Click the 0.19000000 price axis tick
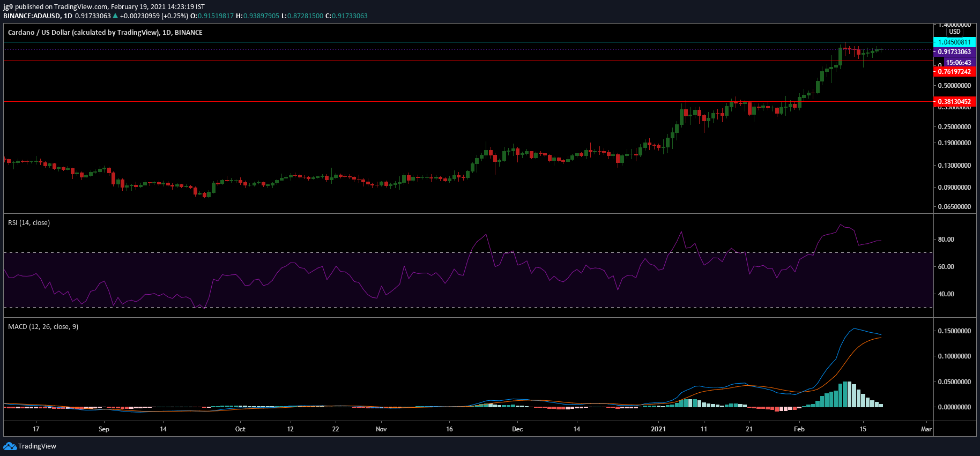The image size is (980, 456). click(x=954, y=143)
